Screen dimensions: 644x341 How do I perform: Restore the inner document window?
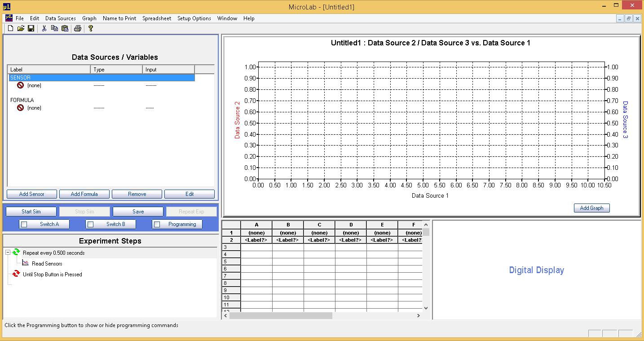point(629,18)
